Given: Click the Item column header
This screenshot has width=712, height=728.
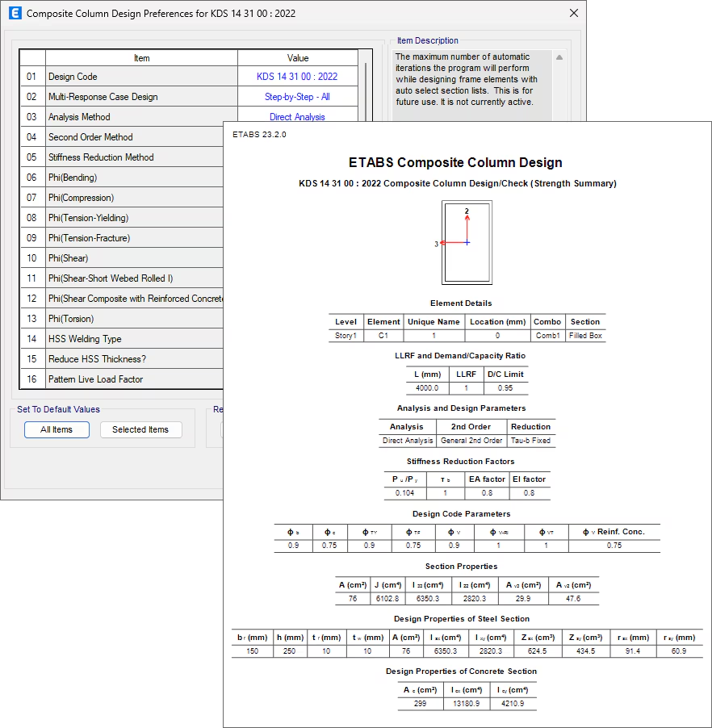Looking at the screenshot, I should [x=141, y=58].
